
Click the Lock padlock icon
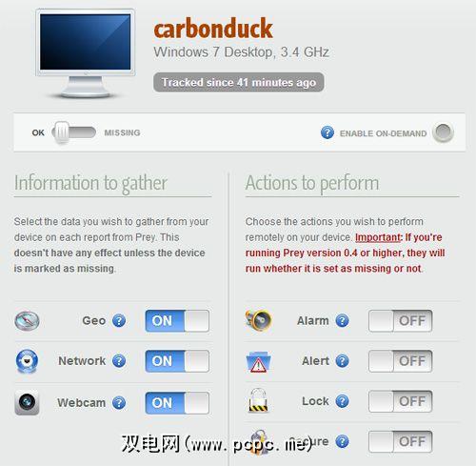pos(258,400)
